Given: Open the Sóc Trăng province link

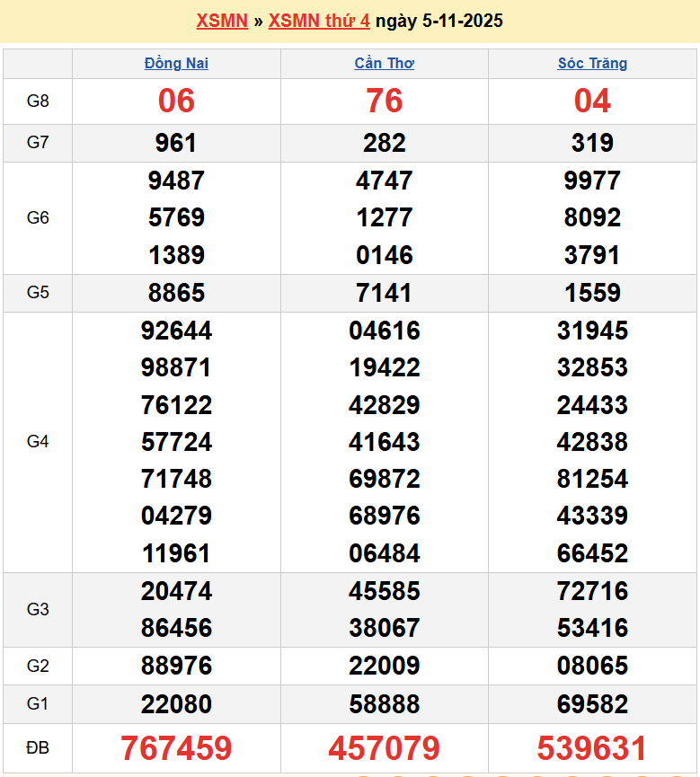Looking at the screenshot, I should (x=592, y=64).
